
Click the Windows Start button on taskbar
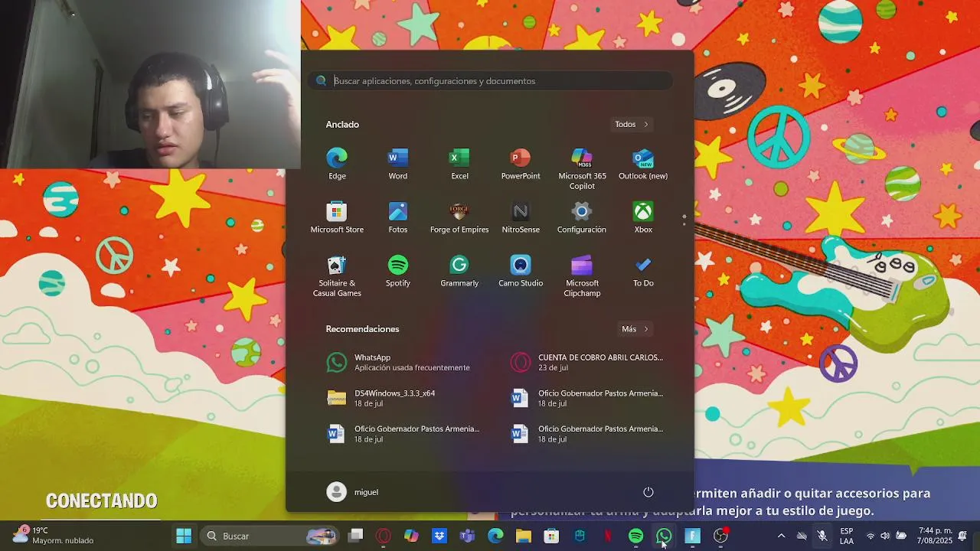[184, 536]
